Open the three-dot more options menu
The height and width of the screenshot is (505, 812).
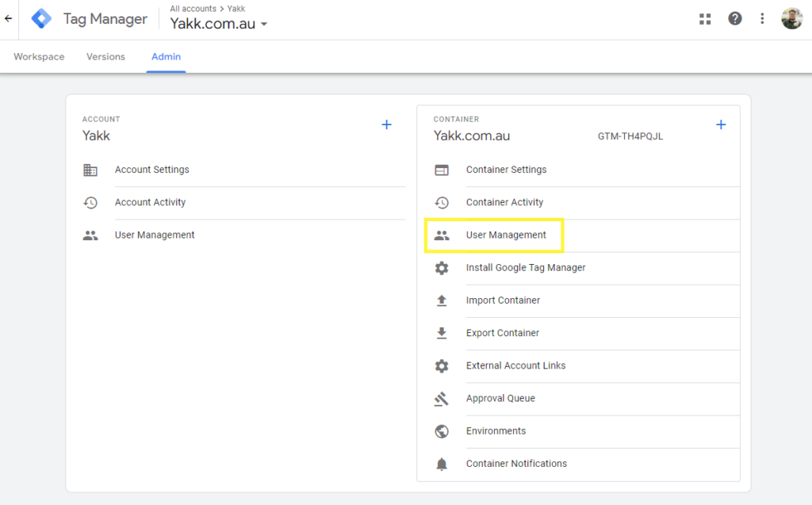[x=762, y=19]
